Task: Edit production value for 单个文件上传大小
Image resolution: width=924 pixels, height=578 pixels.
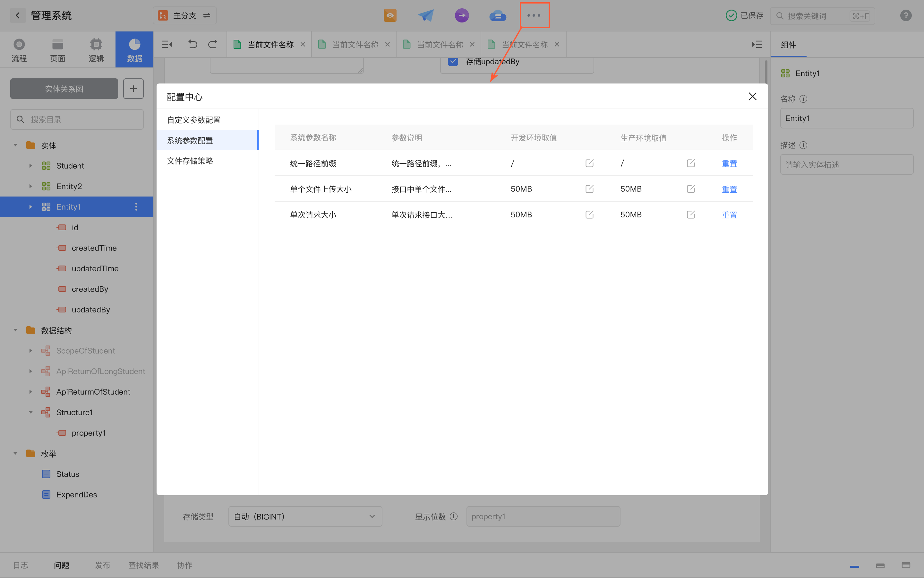Action: [x=691, y=189]
